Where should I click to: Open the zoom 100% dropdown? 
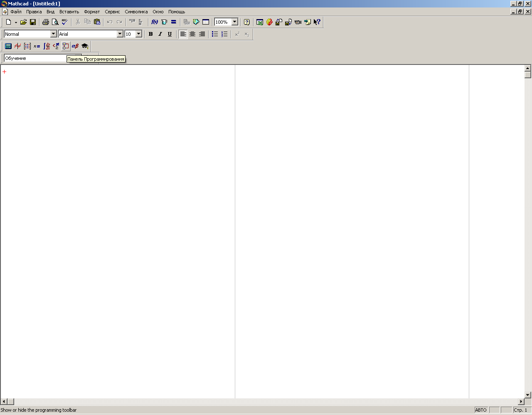(235, 22)
